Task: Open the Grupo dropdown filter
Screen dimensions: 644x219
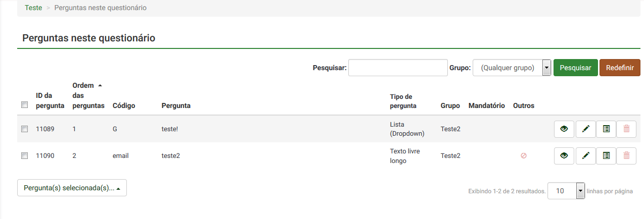Action: (x=511, y=68)
